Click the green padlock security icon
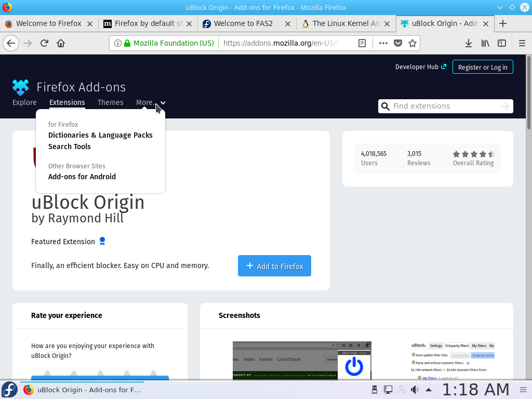This screenshot has width=532, height=399. coord(127,43)
